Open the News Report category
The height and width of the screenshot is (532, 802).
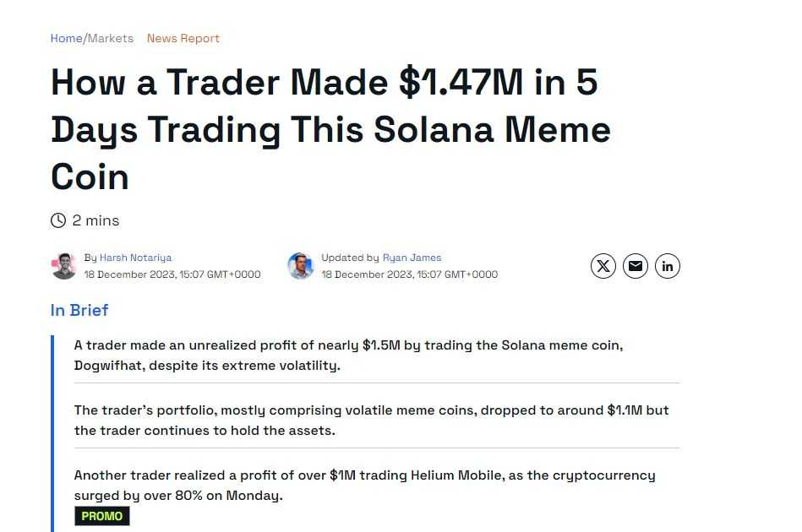point(183,38)
